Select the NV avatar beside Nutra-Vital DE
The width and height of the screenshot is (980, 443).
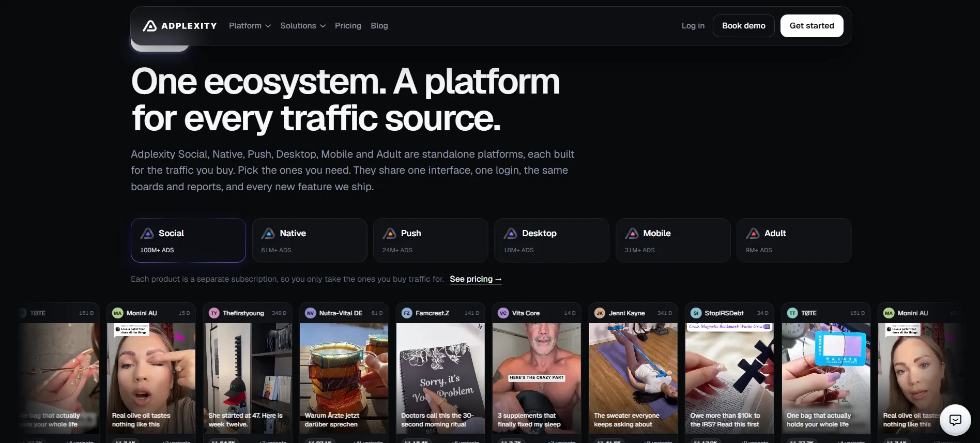(310, 313)
